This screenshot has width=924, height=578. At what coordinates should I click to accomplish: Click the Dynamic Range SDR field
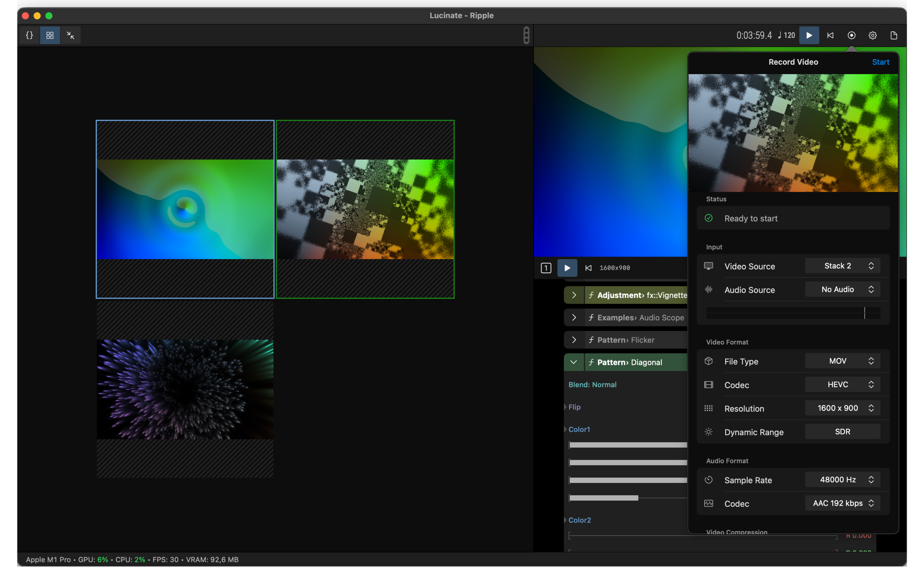pyautogui.click(x=843, y=432)
